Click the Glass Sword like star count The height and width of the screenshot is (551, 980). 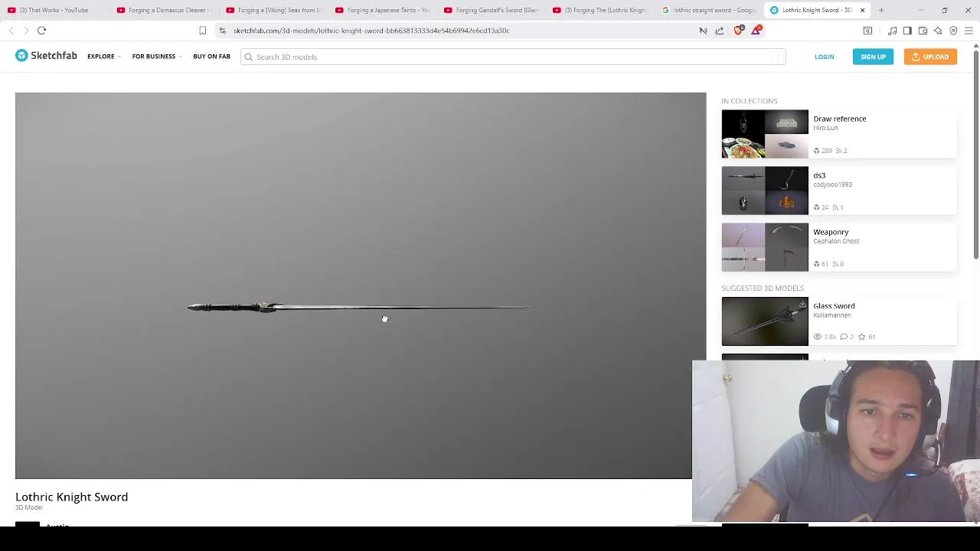[867, 337]
